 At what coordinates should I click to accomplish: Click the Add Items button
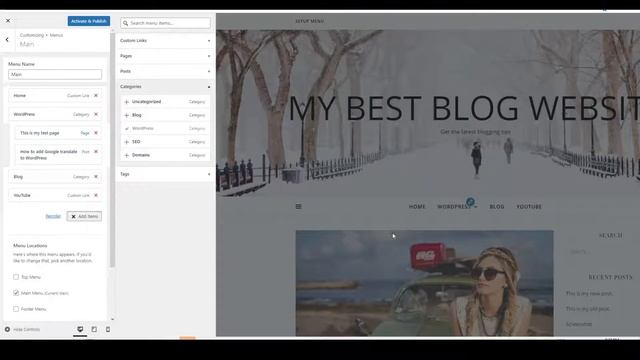click(84, 216)
